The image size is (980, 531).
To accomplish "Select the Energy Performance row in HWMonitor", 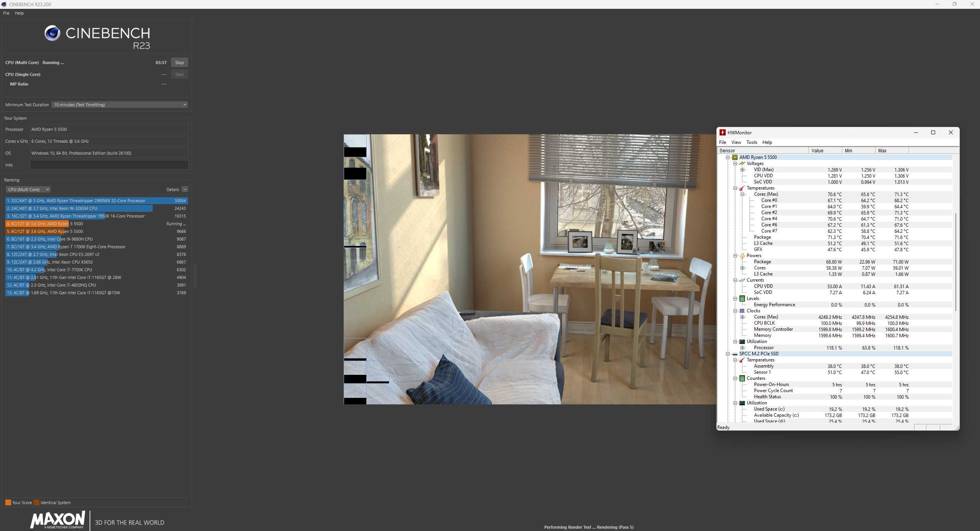I will tap(835, 305).
